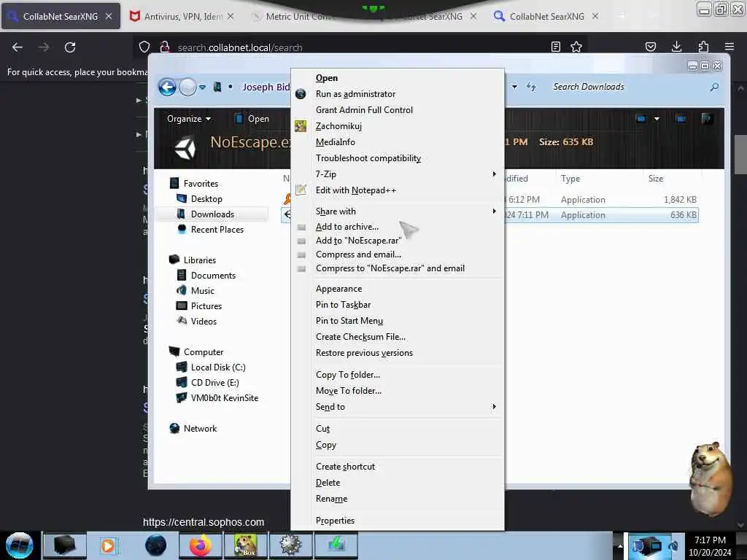Choose Delete in the context menu
The height and width of the screenshot is (560, 747).
pyautogui.click(x=398, y=483)
